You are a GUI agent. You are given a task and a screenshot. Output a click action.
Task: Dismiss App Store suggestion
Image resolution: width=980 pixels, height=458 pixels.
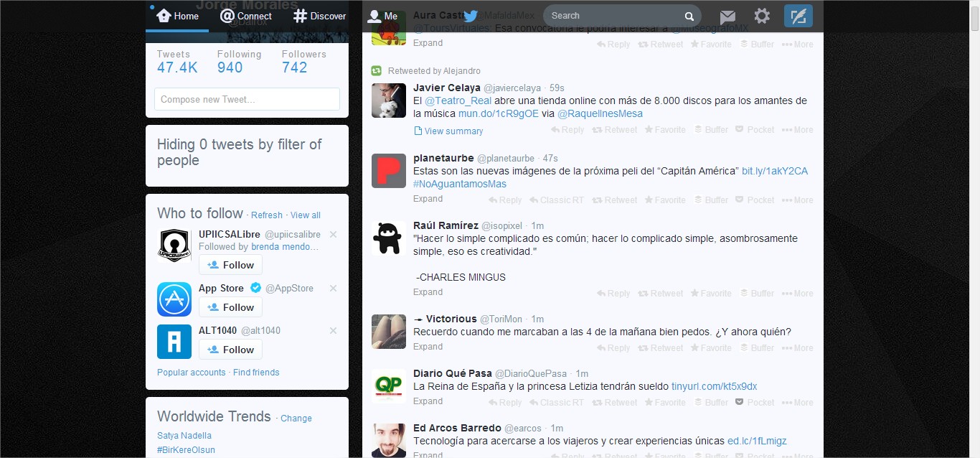(333, 289)
